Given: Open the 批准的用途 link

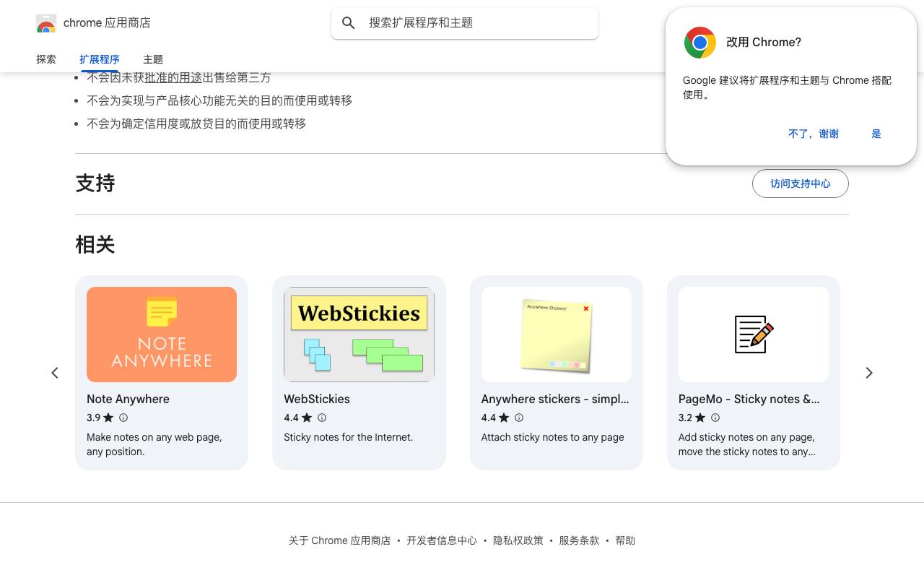Looking at the screenshot, I should point(173,77).
